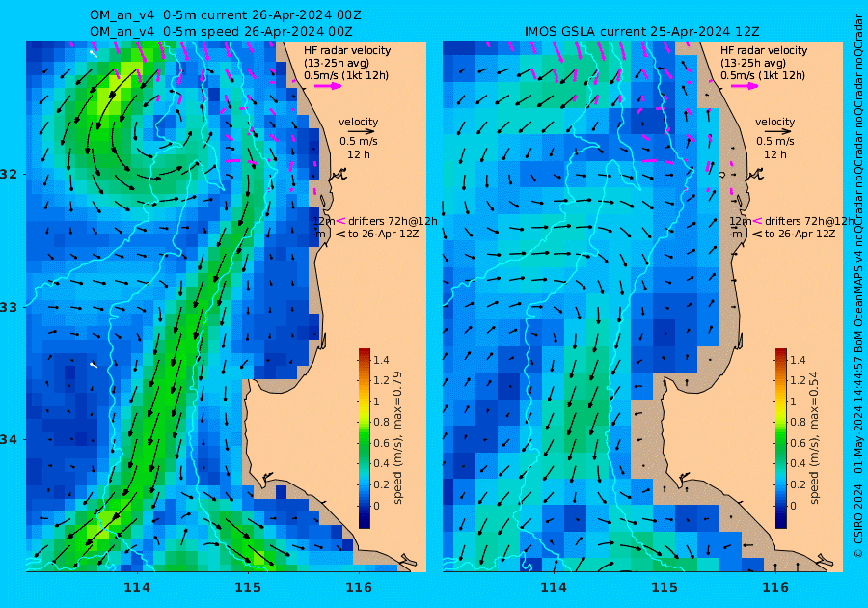Click the 'velocity' label in right panel
This screenshot has height=608, width=868.
pyautogui.click(x=774, y=122)
